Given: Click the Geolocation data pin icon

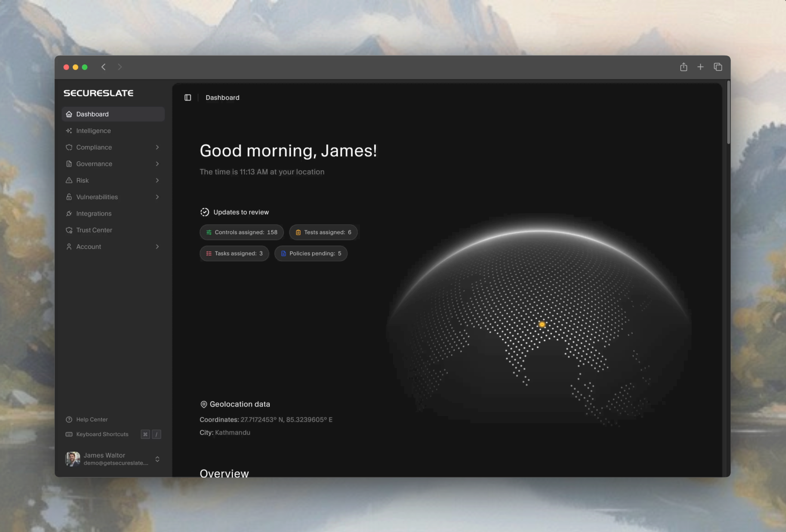Looking at the screenshot, I should pos(203,405).
